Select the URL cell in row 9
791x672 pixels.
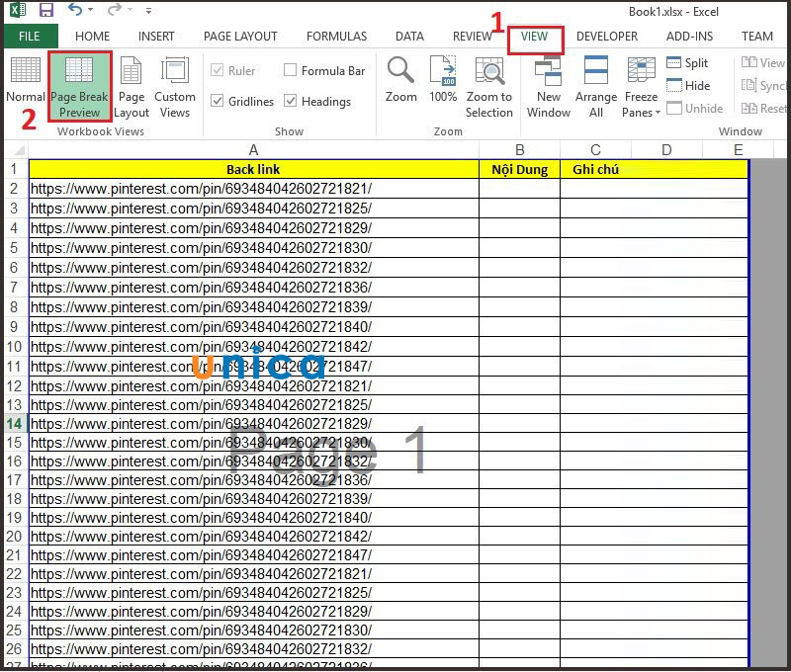pyautogui.click(x=254, y=327)
